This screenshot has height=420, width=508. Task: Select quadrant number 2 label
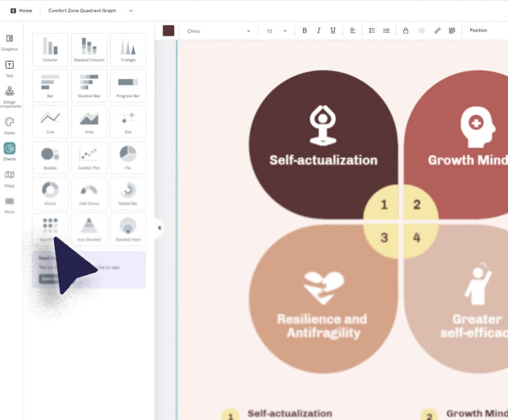pos(417,204)
